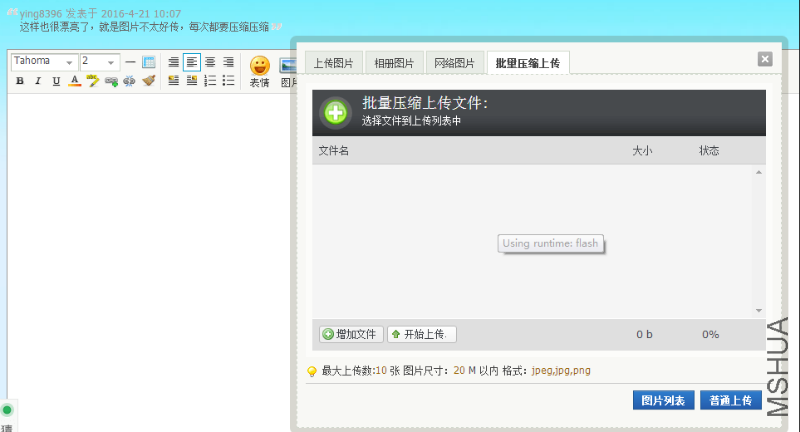Insert a hyperlink with link icon

[111, 81]
